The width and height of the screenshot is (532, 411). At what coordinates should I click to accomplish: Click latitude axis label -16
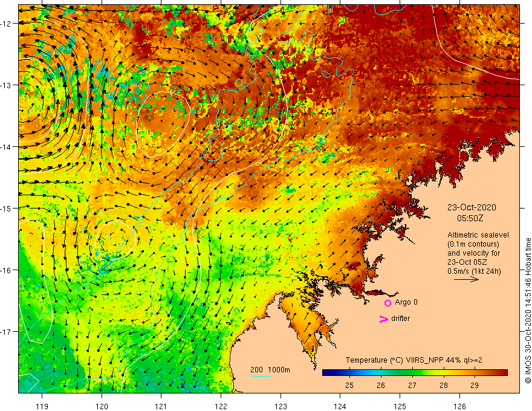coord(6,270)
